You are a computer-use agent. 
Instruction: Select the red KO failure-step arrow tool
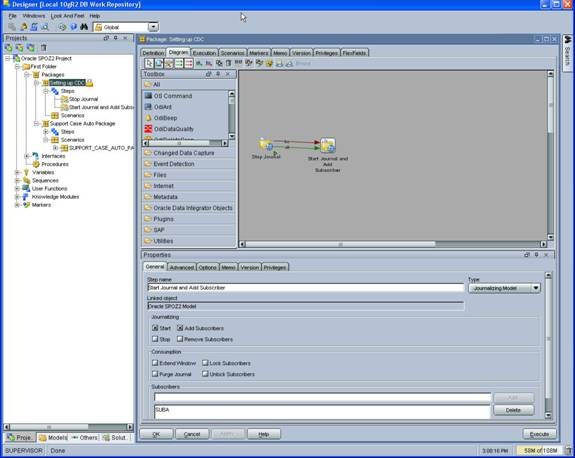point(188,63)
